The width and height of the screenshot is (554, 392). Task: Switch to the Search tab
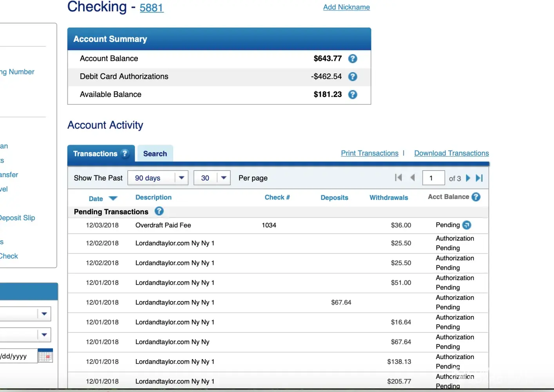[155, 154]
